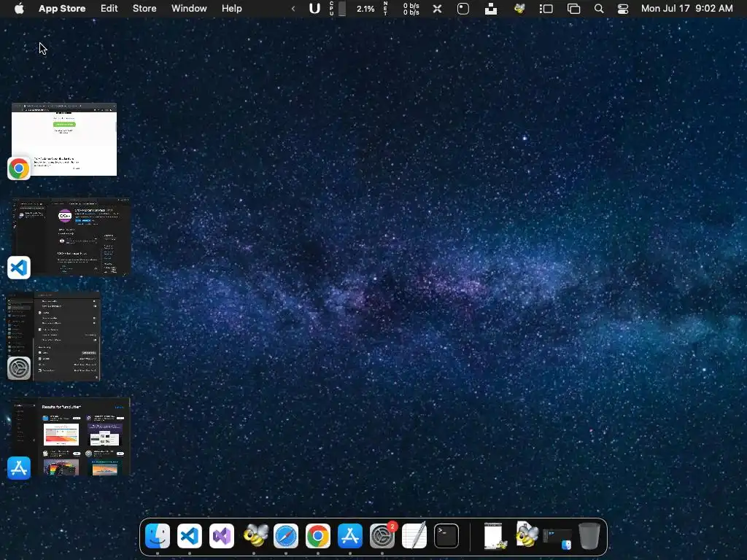The width and height of the screenshot is (747, 560).
Task: Open the bee document icon near Trash
Action: 527,534
